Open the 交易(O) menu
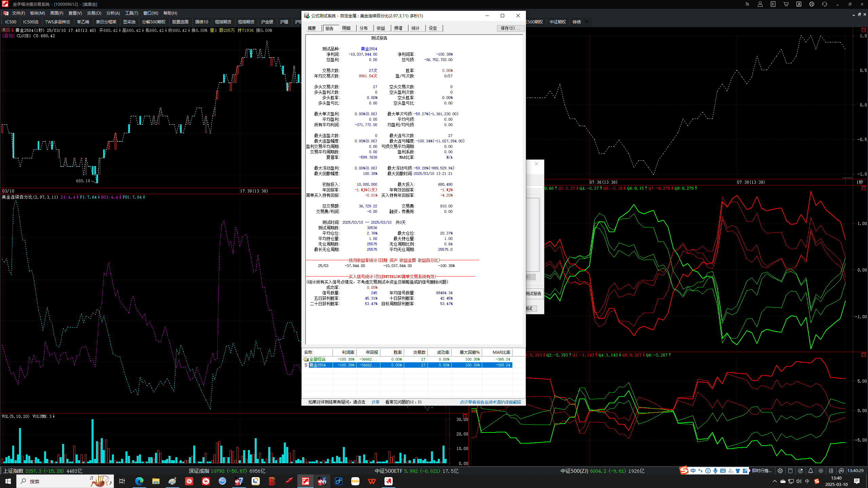The height and width of the screenshot is (488, 868). click(94, 13)
